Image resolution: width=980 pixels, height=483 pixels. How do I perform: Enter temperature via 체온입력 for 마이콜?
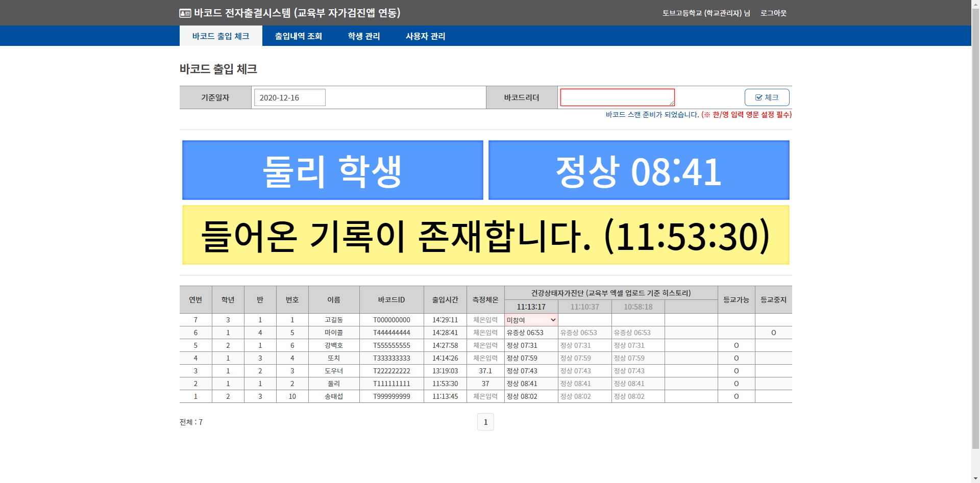click(x=485, y=333)
